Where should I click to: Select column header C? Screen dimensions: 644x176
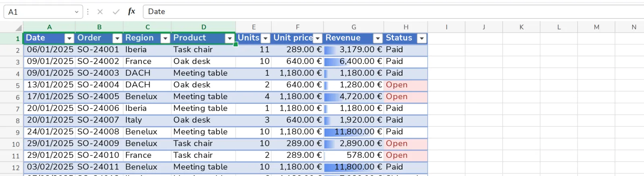[x=147, y=27]
